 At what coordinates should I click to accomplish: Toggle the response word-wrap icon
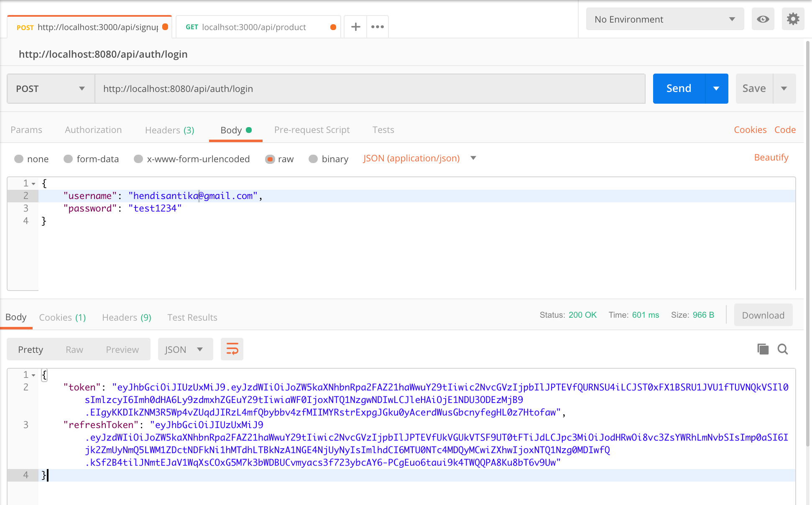click(232, 349)
